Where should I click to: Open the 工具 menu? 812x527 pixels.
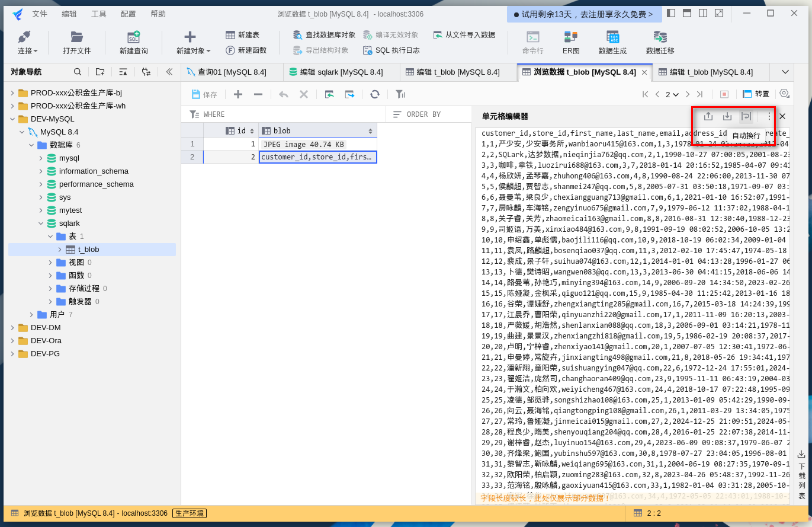[x=98, y=14]
